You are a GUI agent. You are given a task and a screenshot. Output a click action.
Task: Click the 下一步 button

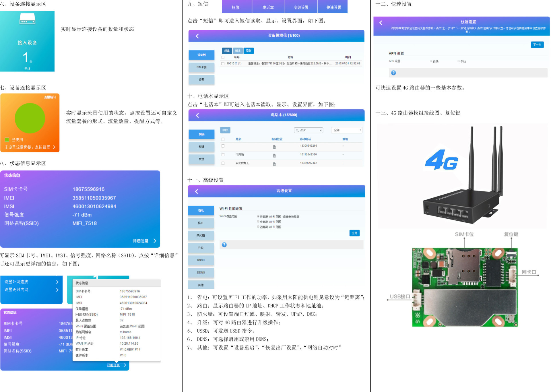[537, 45]
